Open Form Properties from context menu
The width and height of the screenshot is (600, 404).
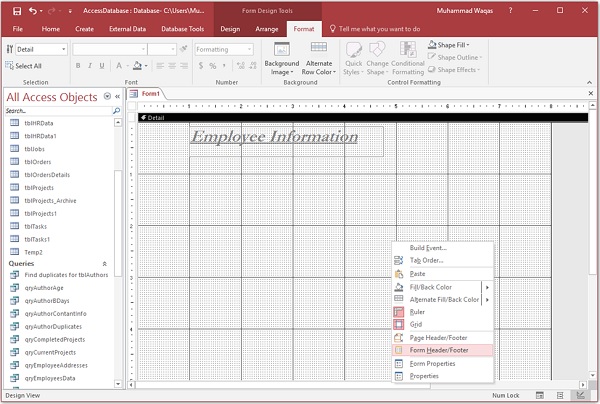[x=432, y=363]
